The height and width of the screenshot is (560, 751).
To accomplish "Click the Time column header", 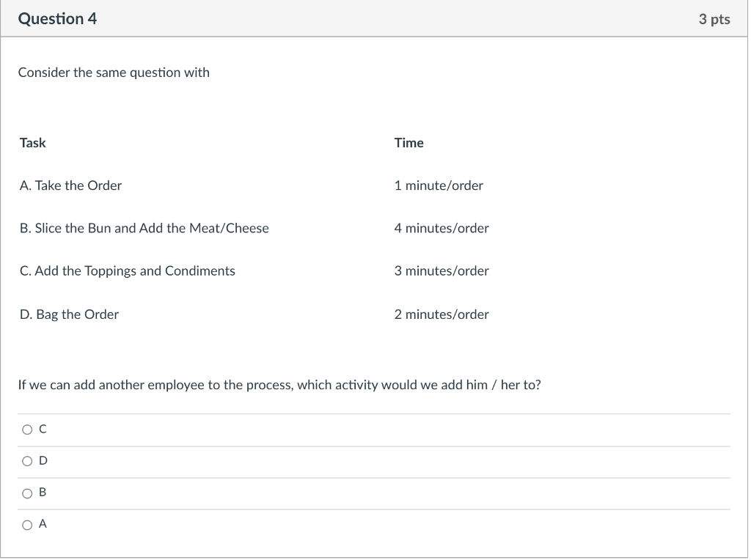I will click(409, 143).
